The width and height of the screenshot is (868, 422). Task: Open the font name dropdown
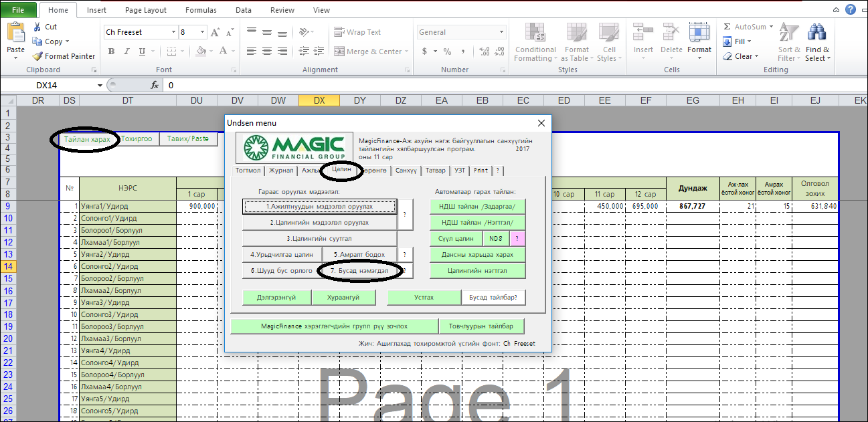click(x=173, y=32)
